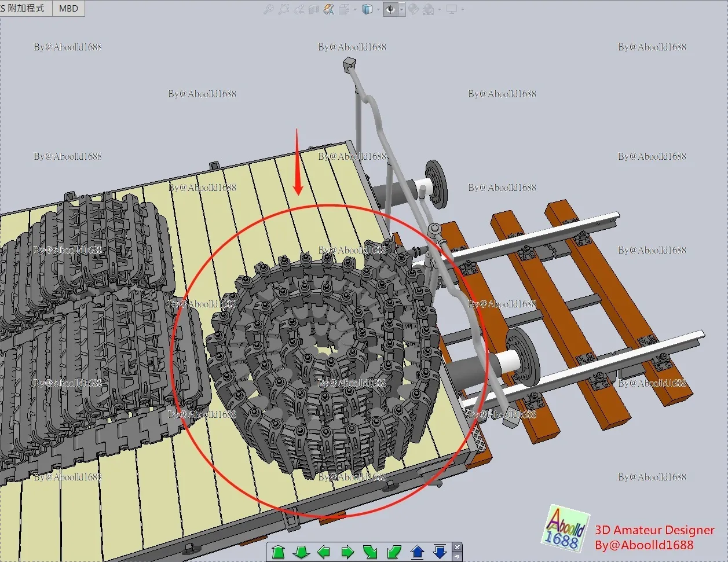Click the green right arrow button

pos(347,552)
